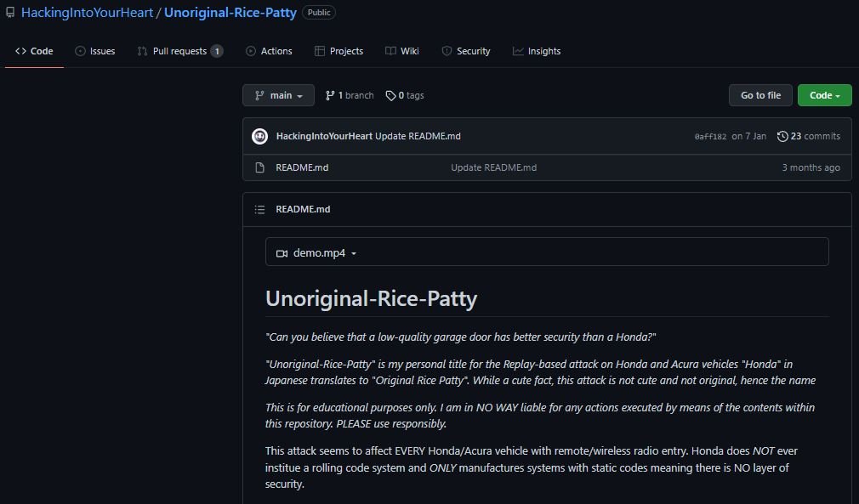Click the file icon next to README.md
The height and width of the screenshot is (504, 859).
click(259, 167)
